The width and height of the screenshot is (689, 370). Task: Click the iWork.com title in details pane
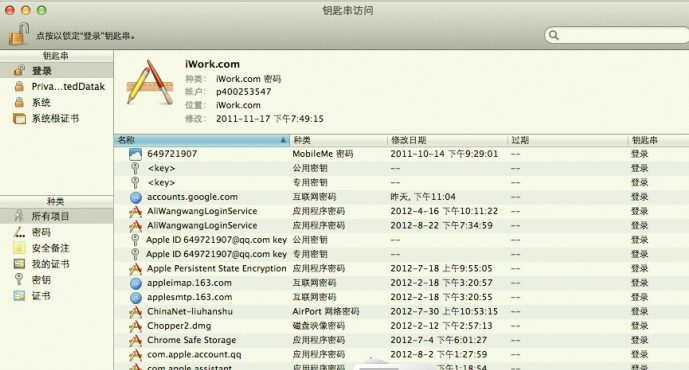(x=212, y=64)
